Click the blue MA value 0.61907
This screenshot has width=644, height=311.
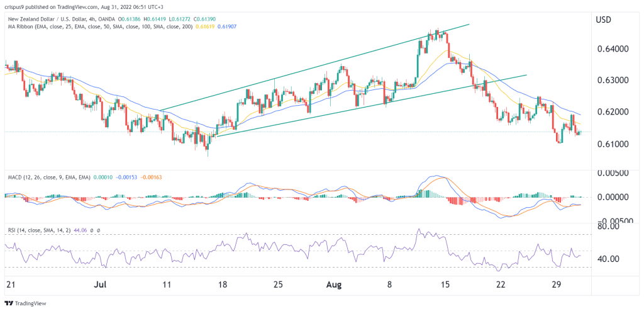click(x=228, y=26)
